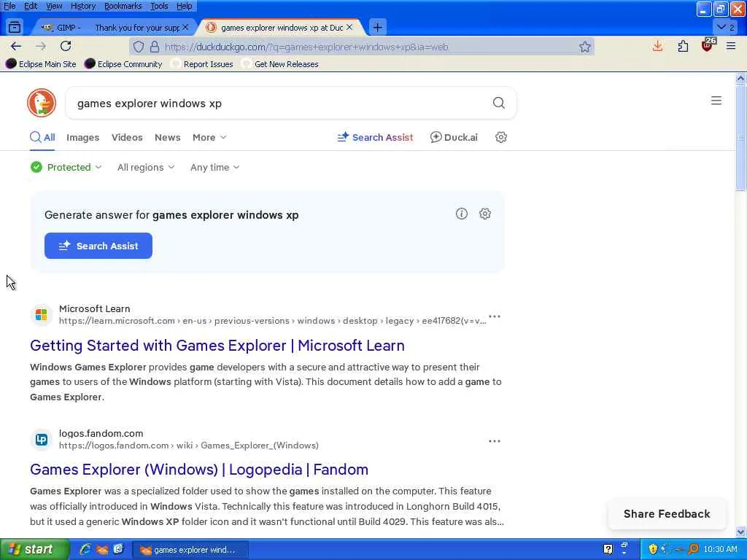Expand the Protected safe search dropdown
The image size is (747, 560).
coord(66,167)
